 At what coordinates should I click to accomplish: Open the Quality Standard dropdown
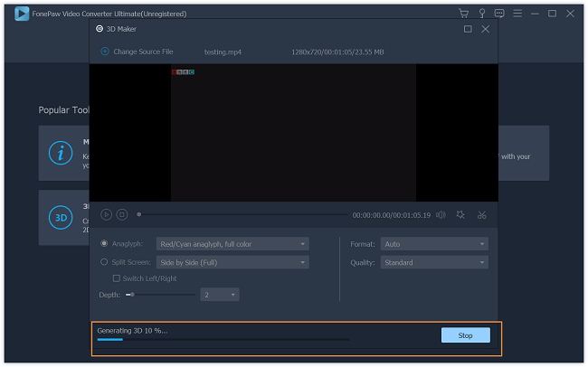pyautogui.click(x=434, y=262)
